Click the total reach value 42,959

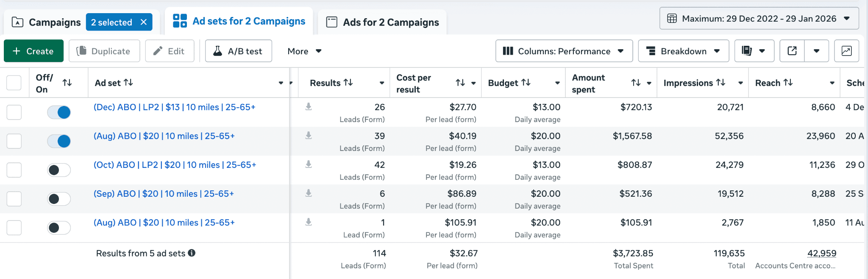822,253
